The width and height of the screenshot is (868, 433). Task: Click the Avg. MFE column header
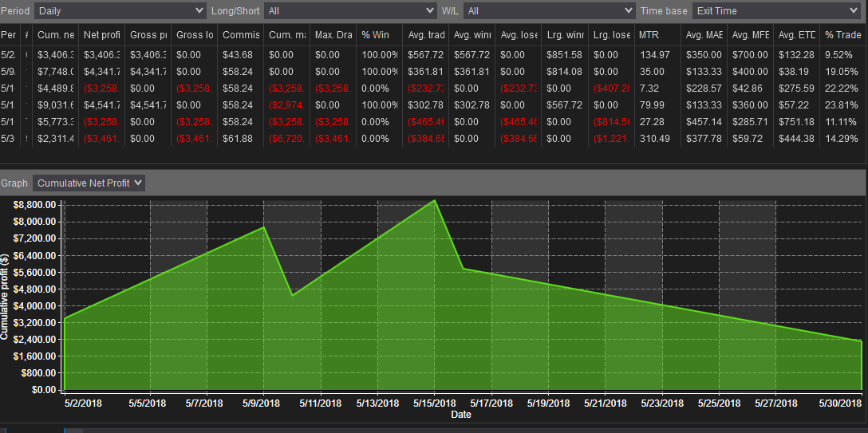(750, 35)
